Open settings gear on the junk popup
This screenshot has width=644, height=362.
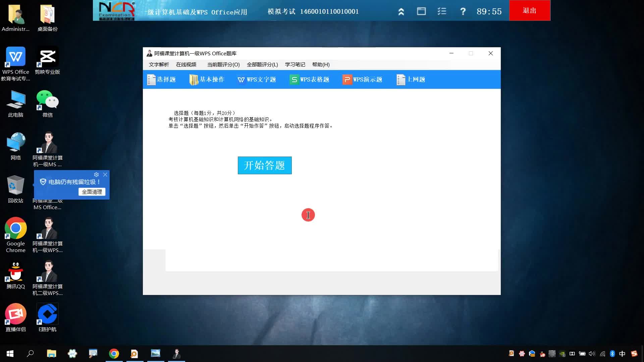point(96,175)
